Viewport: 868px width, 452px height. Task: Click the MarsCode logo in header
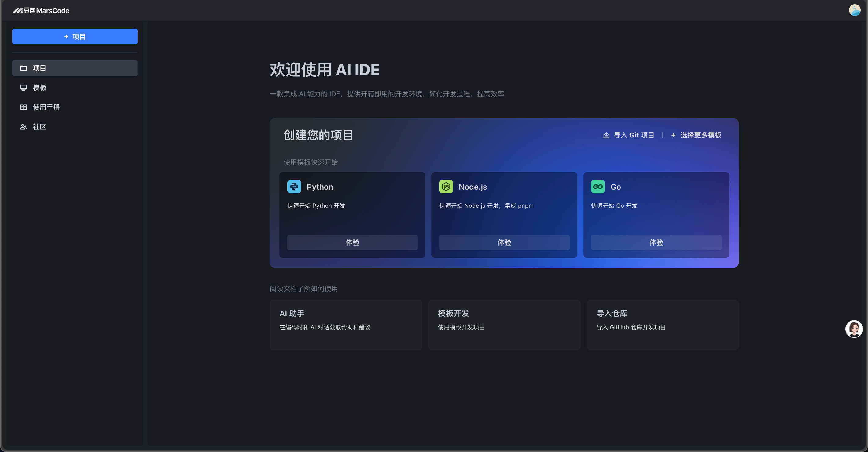41,10
